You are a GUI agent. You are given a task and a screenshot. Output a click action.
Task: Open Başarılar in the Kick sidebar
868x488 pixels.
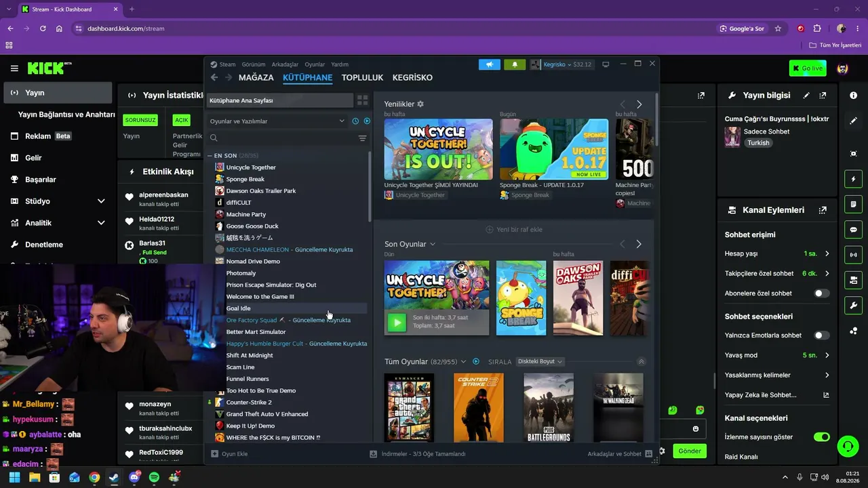pyautogui.click(x=40, y=180)
